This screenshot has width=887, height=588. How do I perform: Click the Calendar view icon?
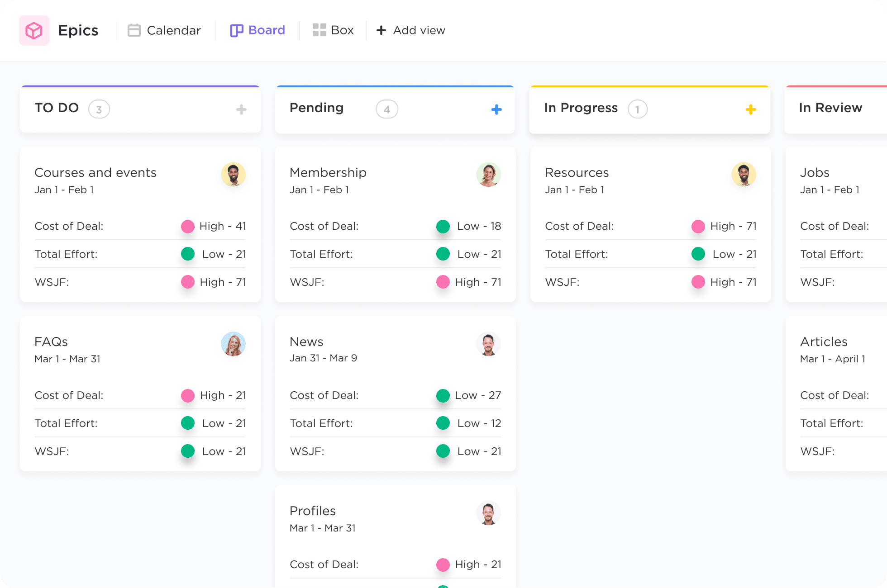pos(134,30)
